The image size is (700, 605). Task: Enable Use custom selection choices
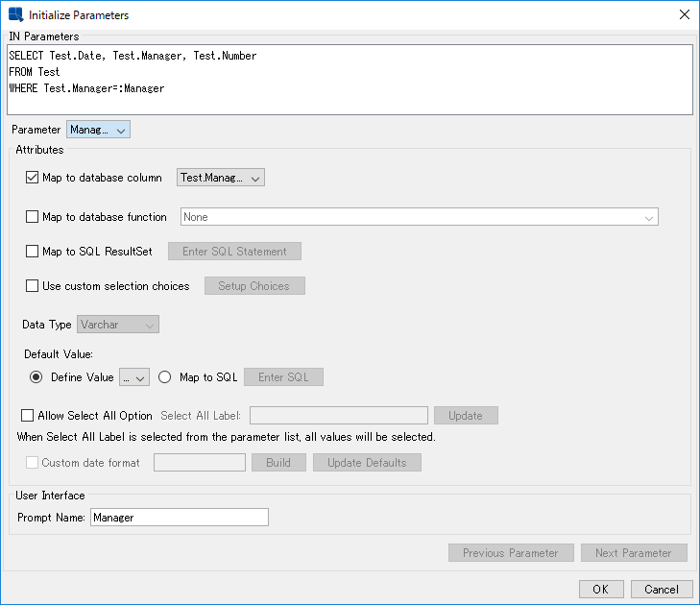point(33,286)
